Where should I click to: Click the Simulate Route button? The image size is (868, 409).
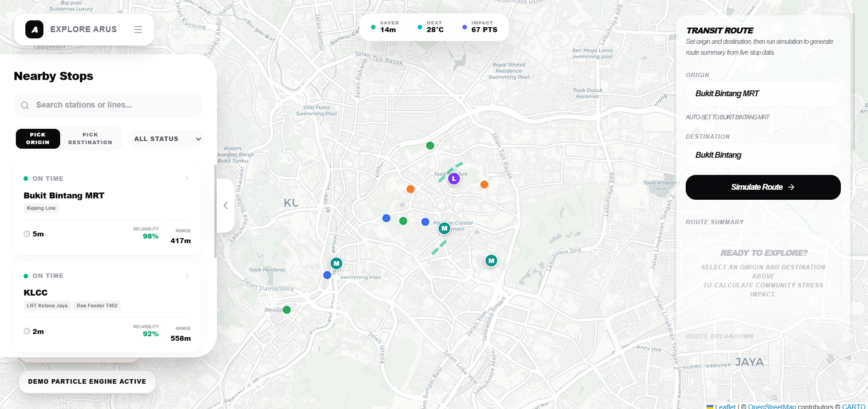(763, 187)
